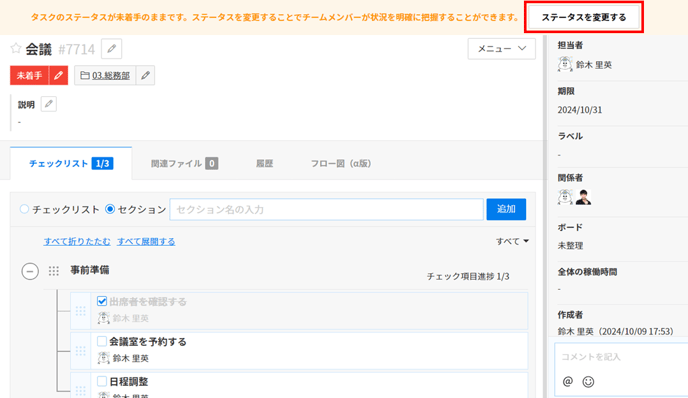Edit folder with pencil beside 03.総務部
This screenshot has width=688, height=398.
point(145,75)
